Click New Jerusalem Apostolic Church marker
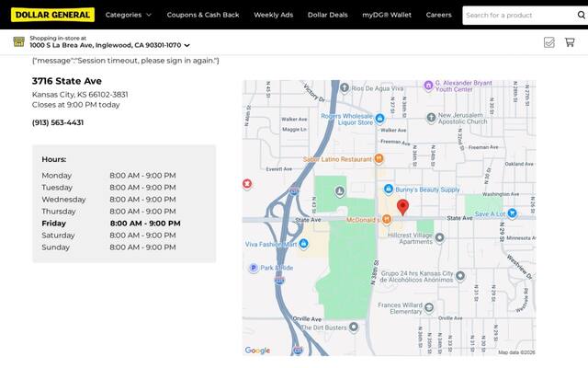The image size is (588, 368). (431, 118)
